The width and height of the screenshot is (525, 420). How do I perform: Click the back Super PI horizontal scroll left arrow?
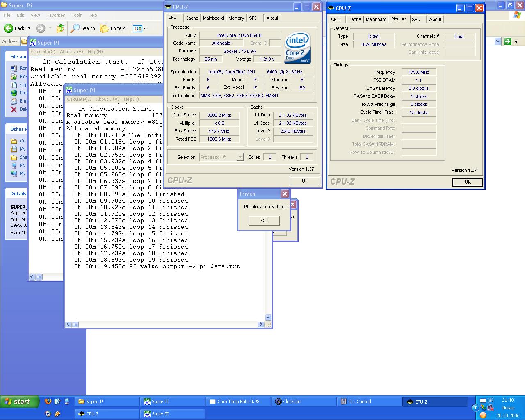[32, 277]
